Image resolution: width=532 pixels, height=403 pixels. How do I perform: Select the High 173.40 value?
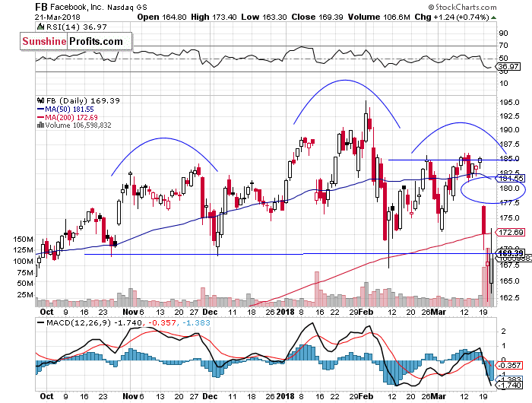click(214, 17)
